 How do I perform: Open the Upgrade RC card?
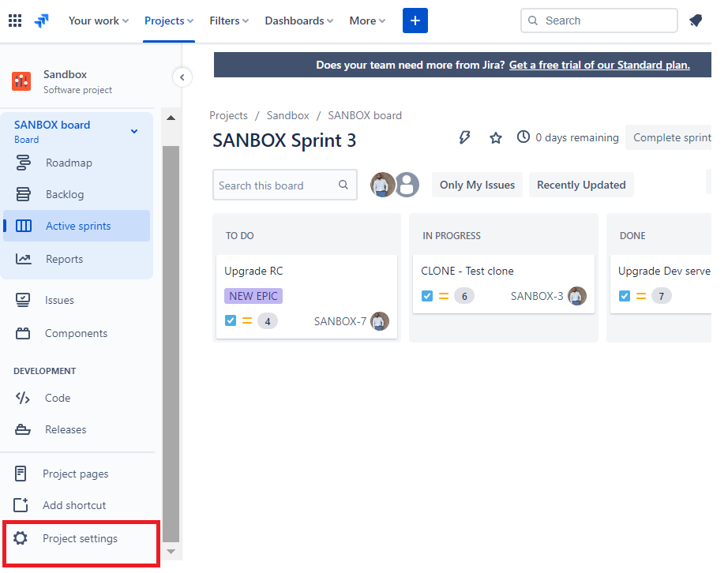pos(306,297)
